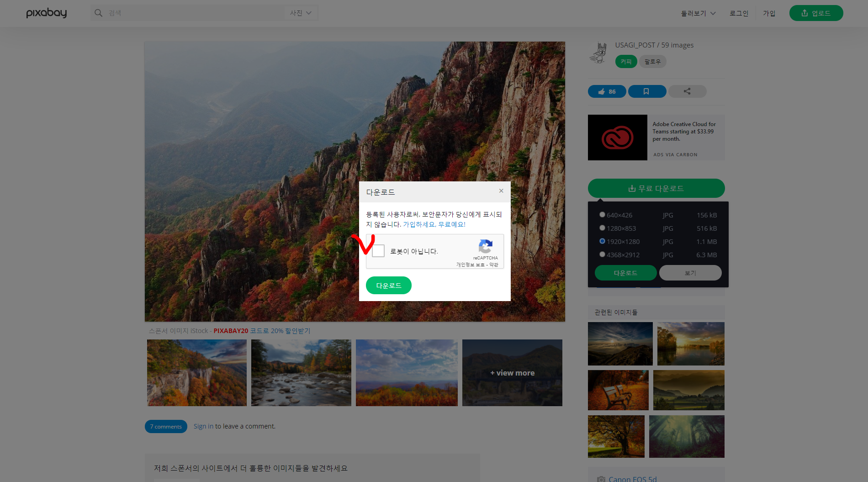
Task: Select the 1920×1280 size radio button
Action: (602, 241)
